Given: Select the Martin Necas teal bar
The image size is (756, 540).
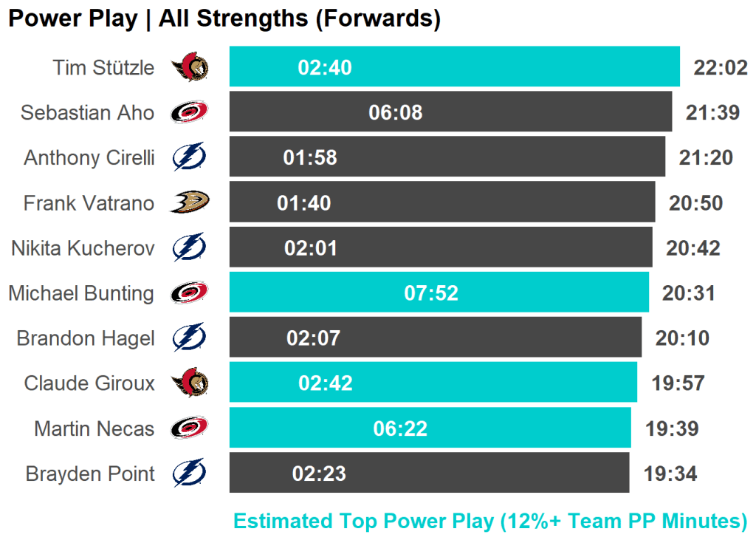Looking at the screenshot, I should pos(430,428).
